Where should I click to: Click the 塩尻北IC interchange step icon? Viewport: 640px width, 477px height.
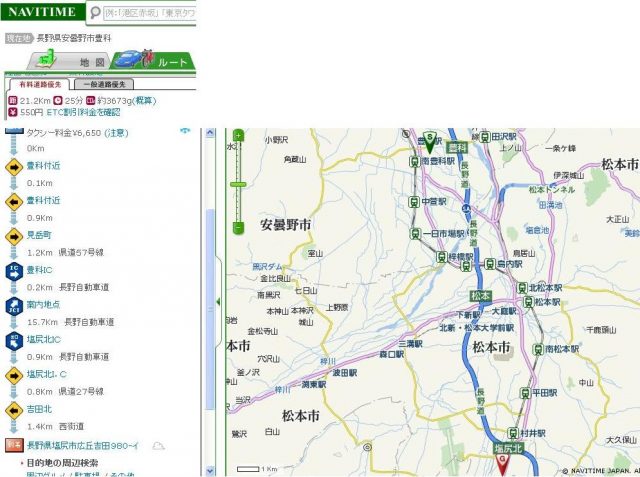pos(14,342)
